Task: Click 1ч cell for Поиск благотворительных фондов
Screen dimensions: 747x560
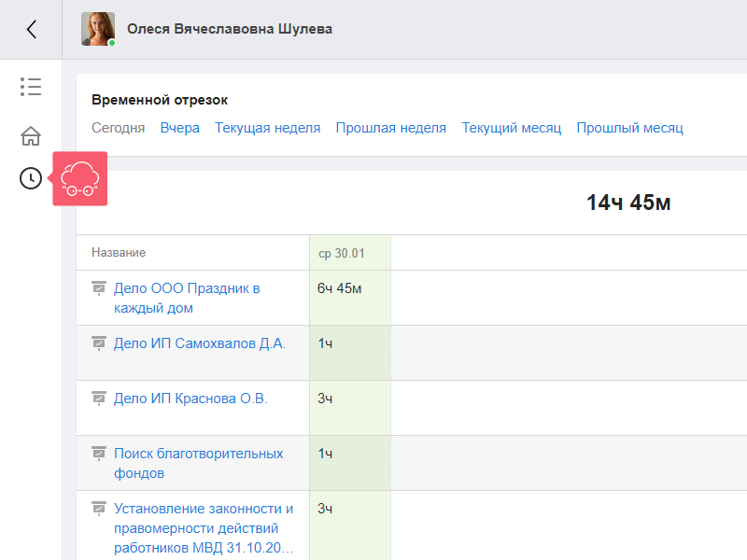Action: click(x=350, y=463)
